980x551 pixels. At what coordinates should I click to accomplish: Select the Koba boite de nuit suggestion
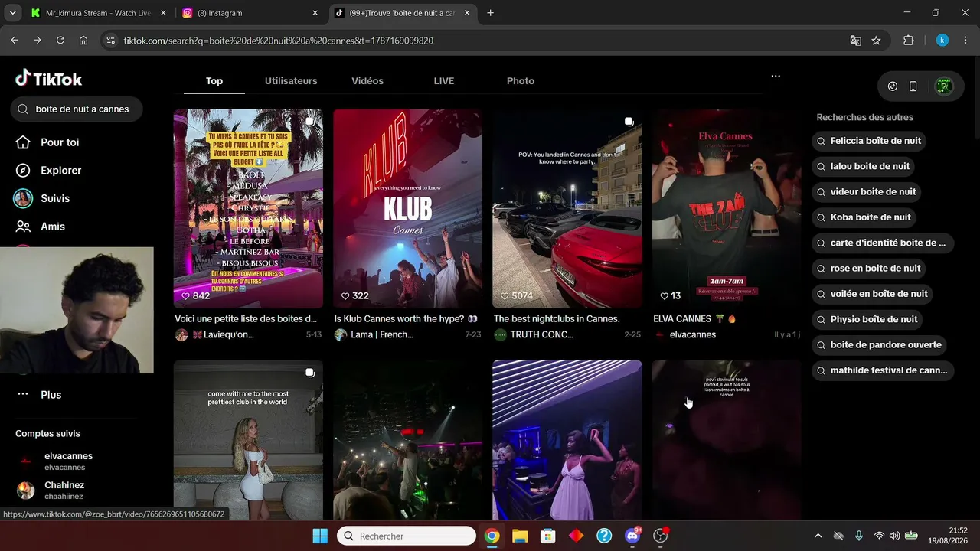[x=864, y=217]
